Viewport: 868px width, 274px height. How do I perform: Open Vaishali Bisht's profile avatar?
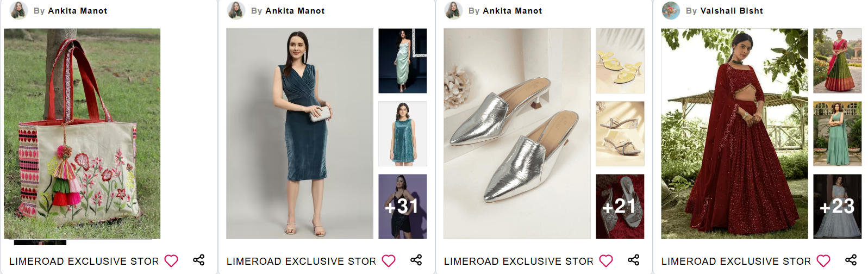(671, 10)
